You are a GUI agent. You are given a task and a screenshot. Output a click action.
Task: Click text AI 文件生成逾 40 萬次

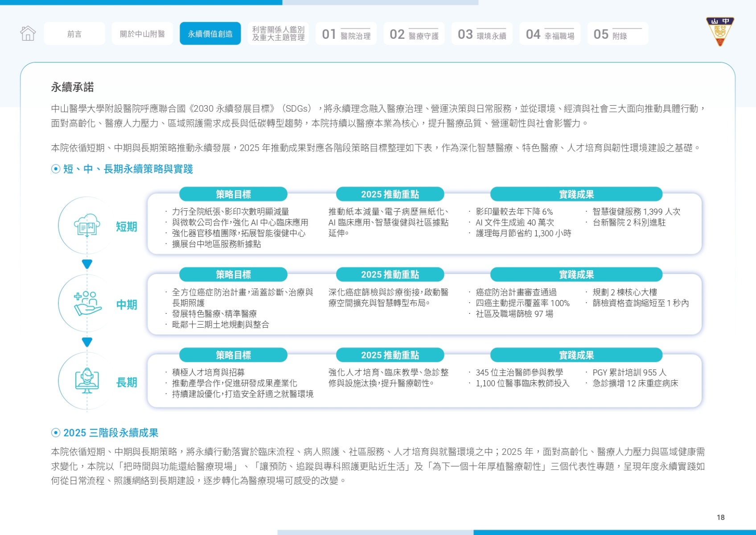coord(515,222)
